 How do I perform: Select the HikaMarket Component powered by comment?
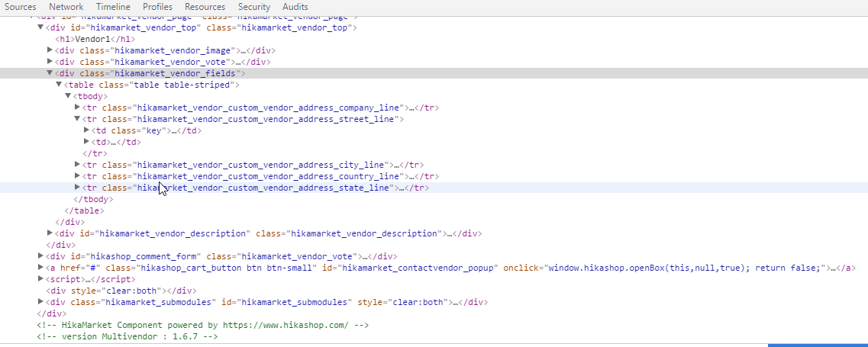(x=202, y=325)
